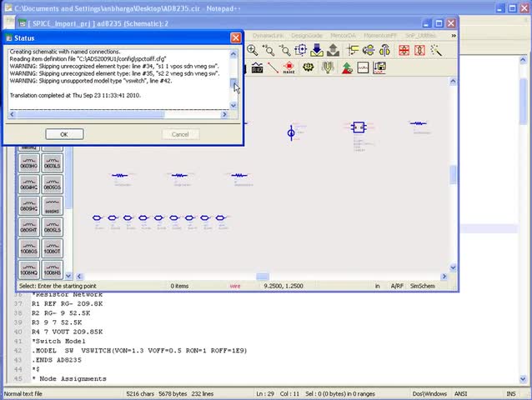Place the 1008CT inductor from palette
This screenshot has width=532, height=400.
(x=53, y=248)
